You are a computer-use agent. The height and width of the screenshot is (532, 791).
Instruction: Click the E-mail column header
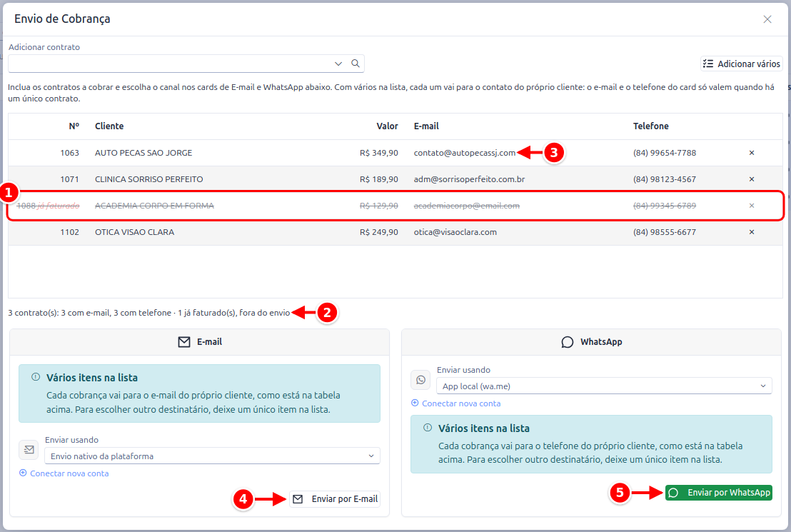(426, 126)
